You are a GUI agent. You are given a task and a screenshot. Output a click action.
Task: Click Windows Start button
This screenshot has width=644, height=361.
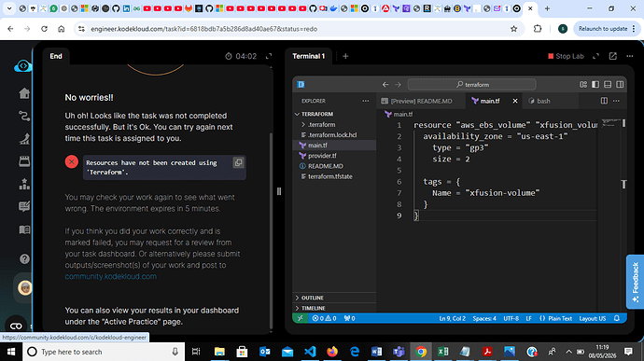pos(11,352)
